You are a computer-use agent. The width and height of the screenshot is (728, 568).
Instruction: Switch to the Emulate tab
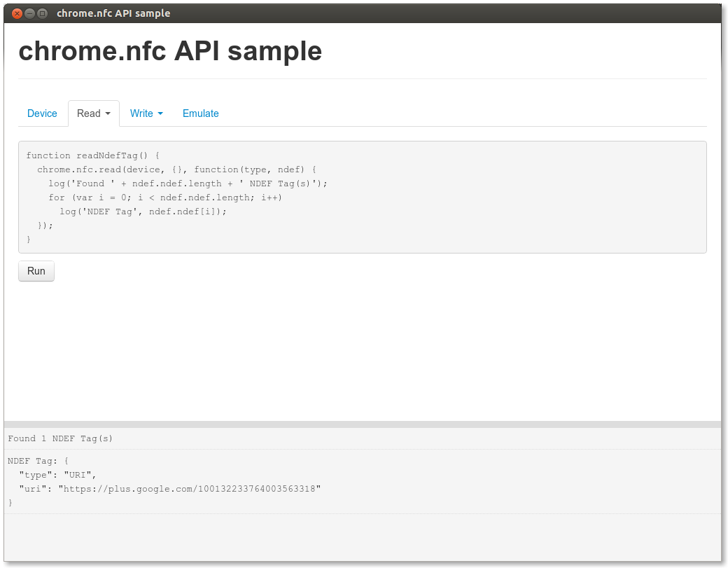click(201, 113)
